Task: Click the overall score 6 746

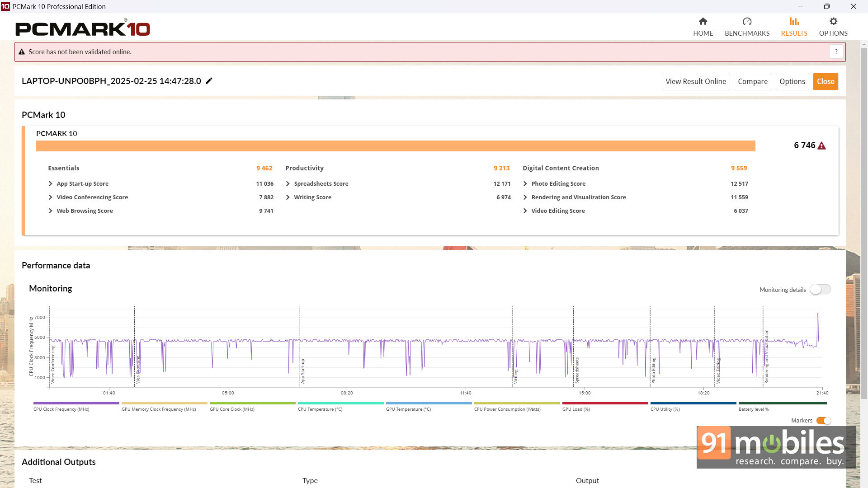Action: [x=805, y=145]
